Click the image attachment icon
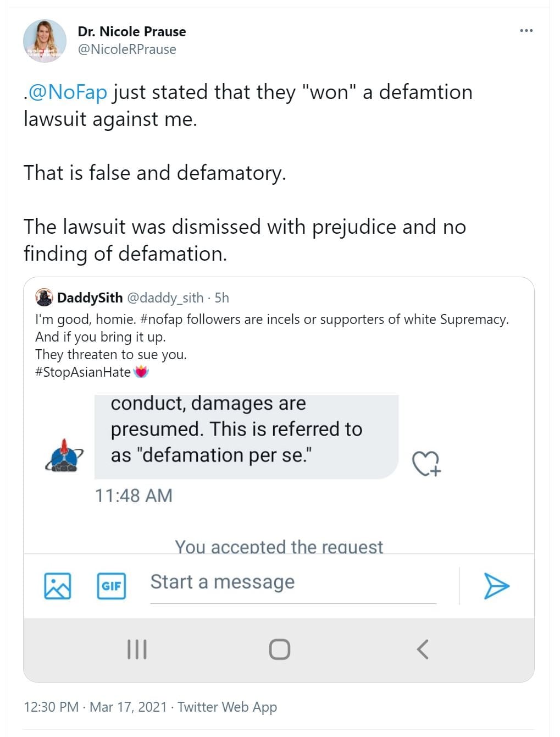The width and height of the screenshot is (560, 737). pos(58,586)
